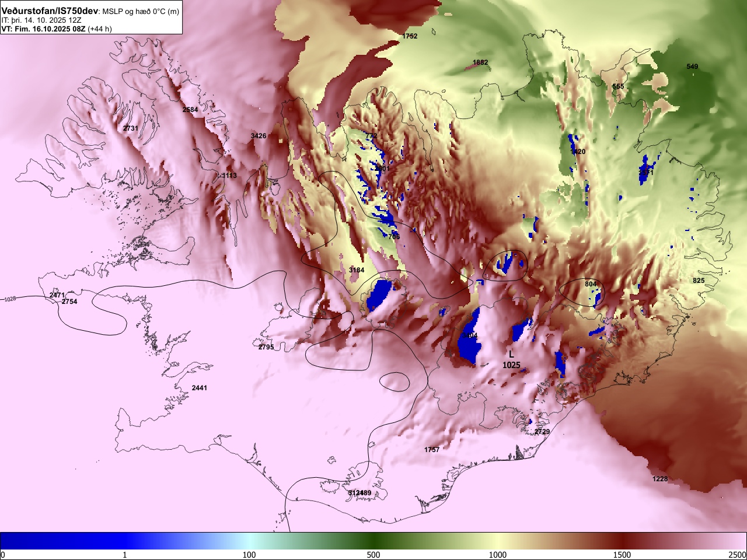Click the "3426" height value on the map

point(259,136)
